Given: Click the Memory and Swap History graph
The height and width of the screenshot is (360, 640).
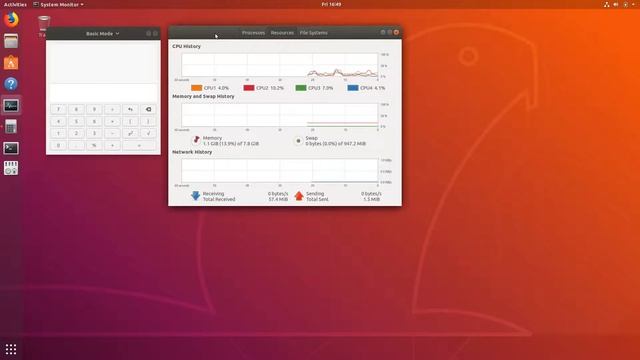Looking at the screenshot, I should click(x=280, y=116).
